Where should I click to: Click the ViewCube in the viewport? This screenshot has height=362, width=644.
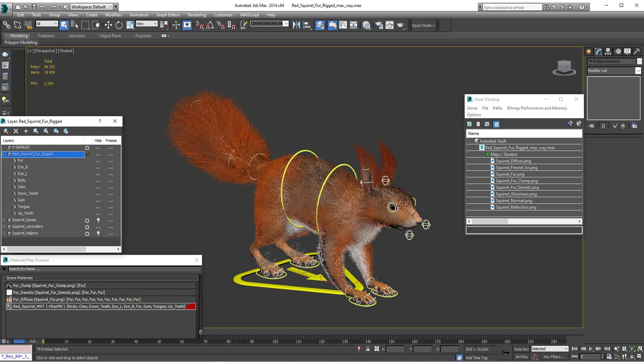564,67
